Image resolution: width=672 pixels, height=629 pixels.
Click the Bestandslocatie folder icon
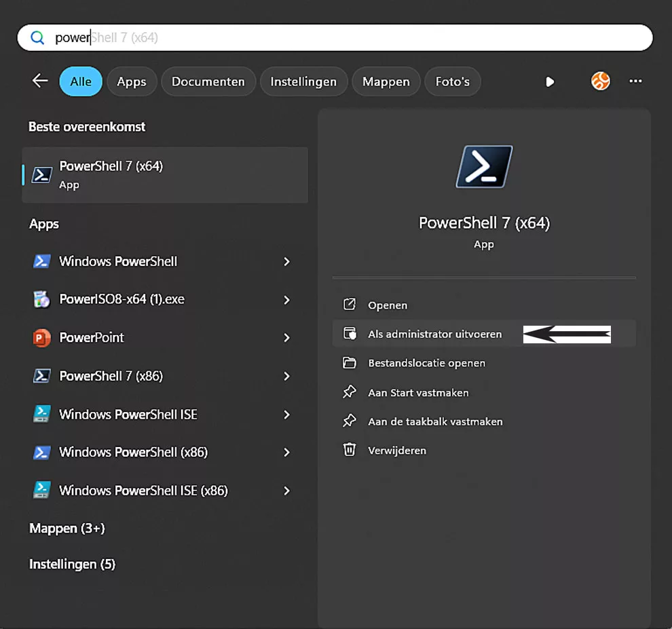[x=350, y=362]
